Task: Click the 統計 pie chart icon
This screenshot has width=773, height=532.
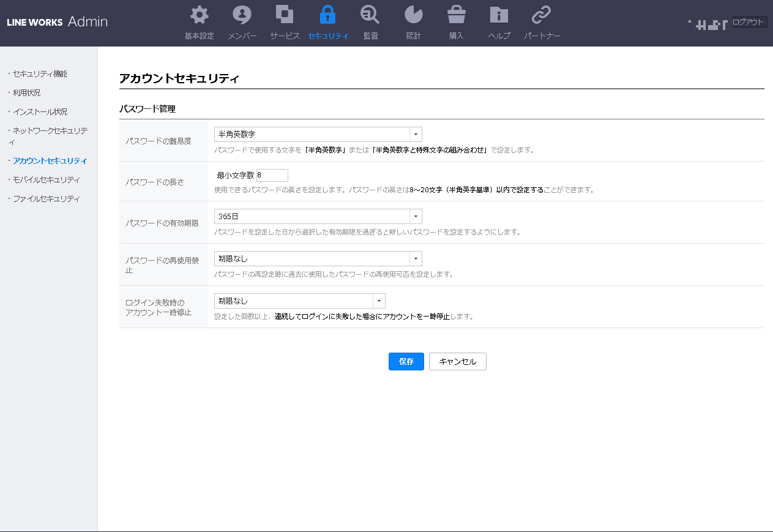Action: (414, 15)
